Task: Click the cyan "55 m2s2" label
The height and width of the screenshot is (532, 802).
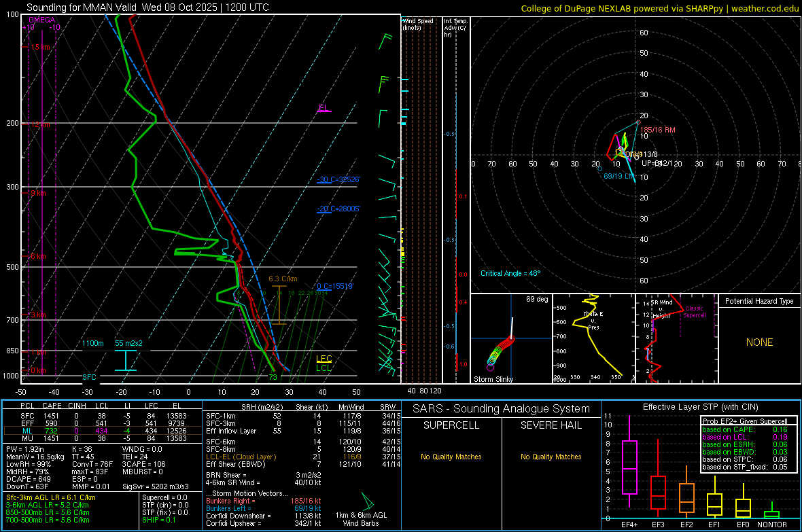Action: click(x=129, y=343)
